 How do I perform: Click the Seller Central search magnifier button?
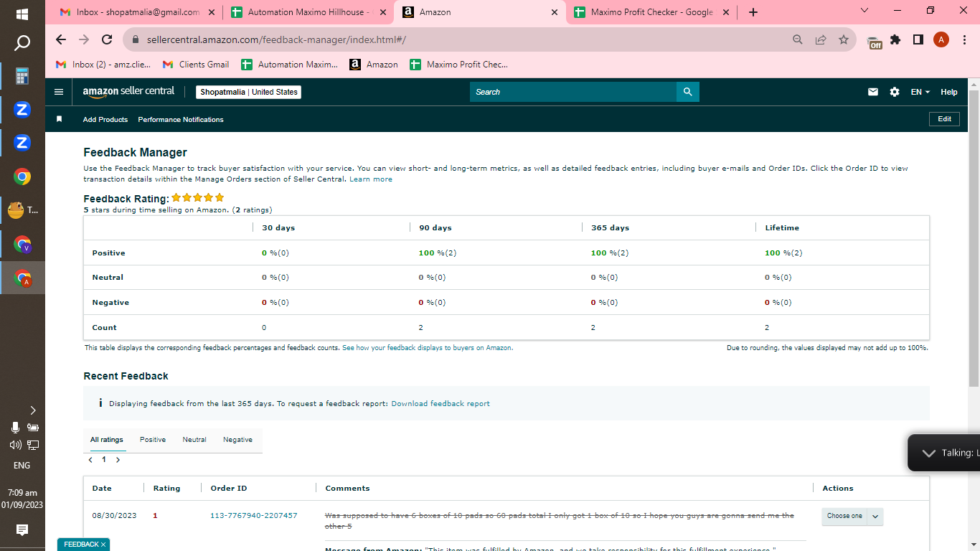pyautogui.click(x=687, y=92)
